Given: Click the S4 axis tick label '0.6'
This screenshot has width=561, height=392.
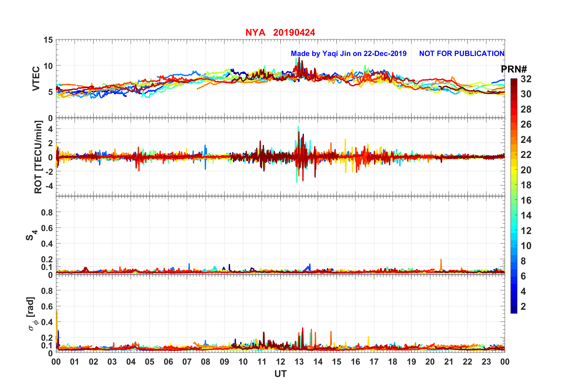Looking at the screenshot, I should click(x=47, y=228).
